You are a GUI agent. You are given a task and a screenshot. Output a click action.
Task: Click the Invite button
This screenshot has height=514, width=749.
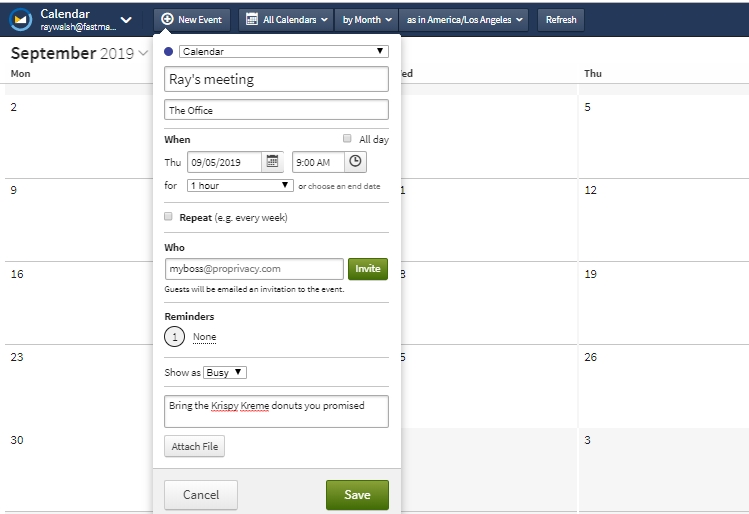[x=368, y=268]
